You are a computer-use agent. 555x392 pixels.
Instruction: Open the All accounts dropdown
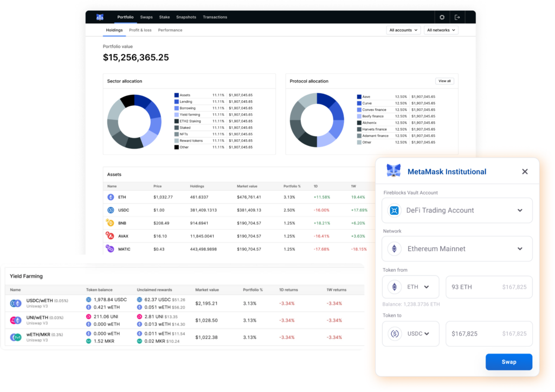[x=403, y=30]
